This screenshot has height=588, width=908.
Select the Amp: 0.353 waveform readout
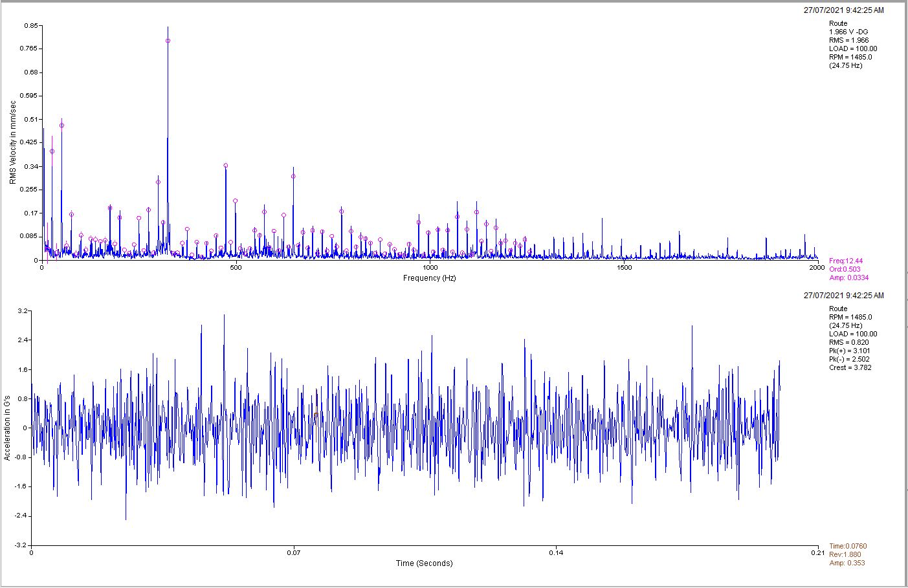847,563
